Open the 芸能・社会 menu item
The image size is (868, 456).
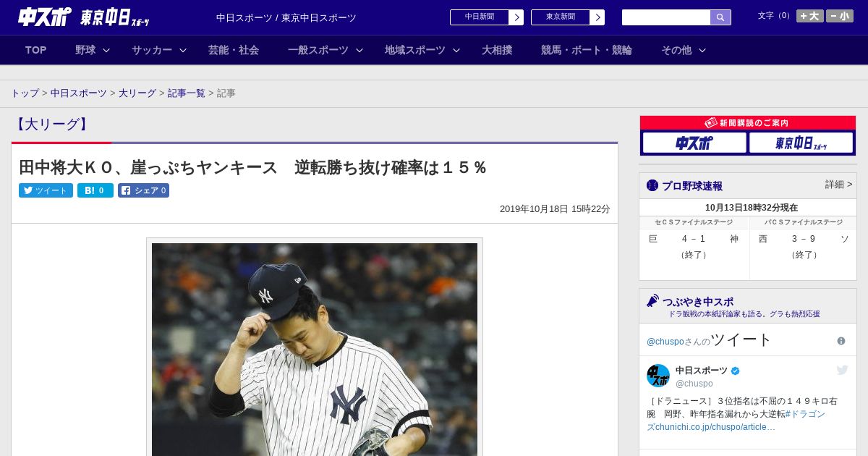234,50
